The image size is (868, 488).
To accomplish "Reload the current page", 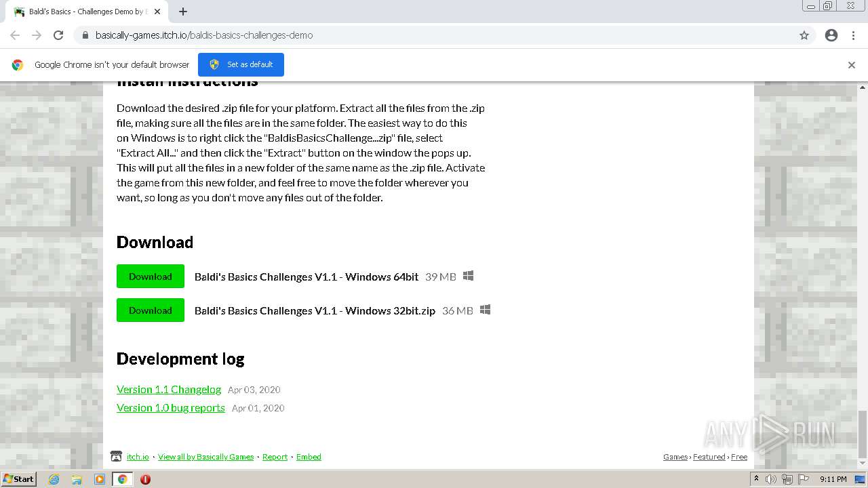I will pos(58,35).
